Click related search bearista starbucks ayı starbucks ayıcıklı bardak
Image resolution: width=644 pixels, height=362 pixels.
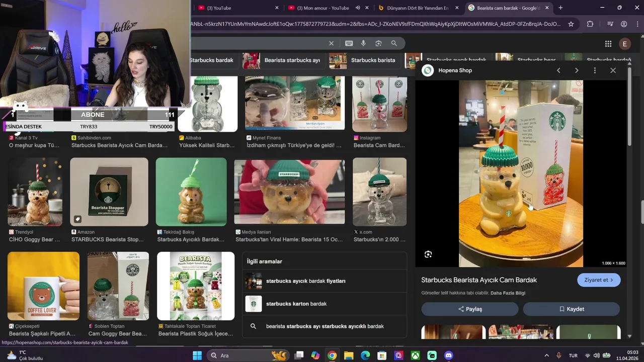(325, 326)
